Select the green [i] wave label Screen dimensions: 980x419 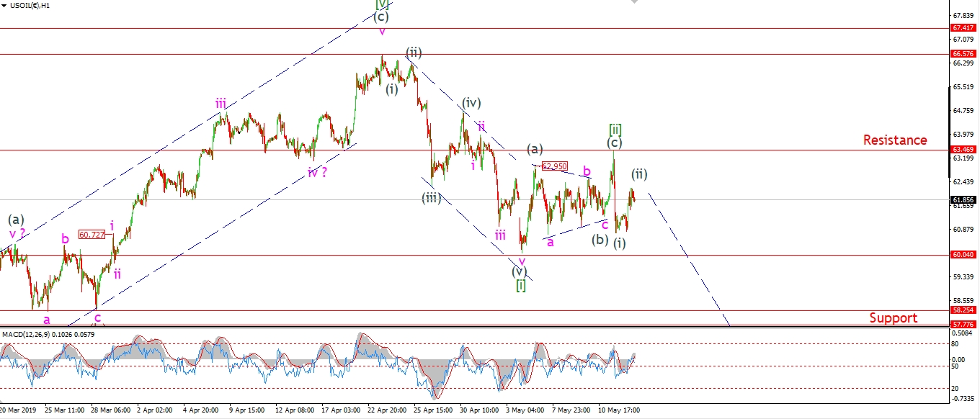522,285
